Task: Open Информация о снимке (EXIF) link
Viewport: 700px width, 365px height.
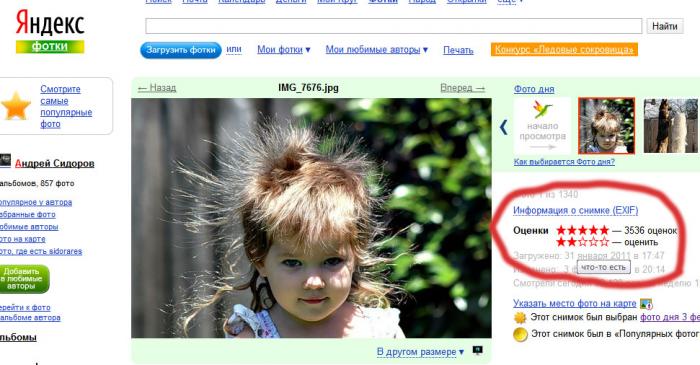Action: click(575, 210)
